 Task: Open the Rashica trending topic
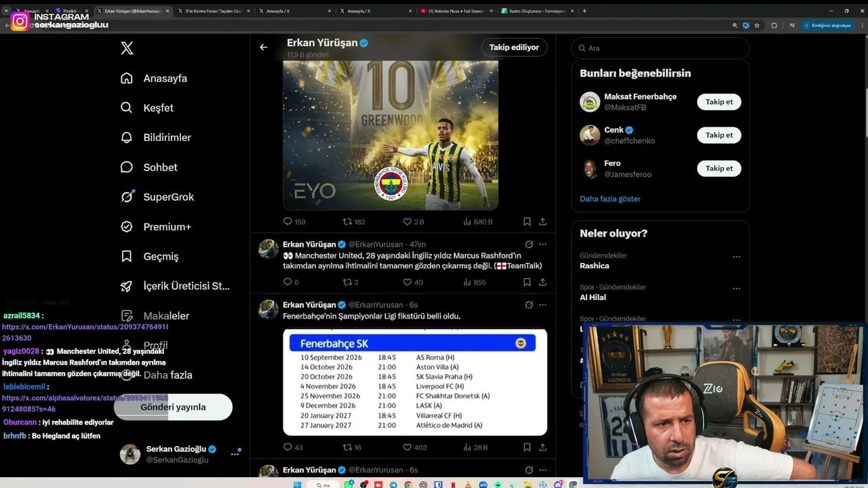594,266
